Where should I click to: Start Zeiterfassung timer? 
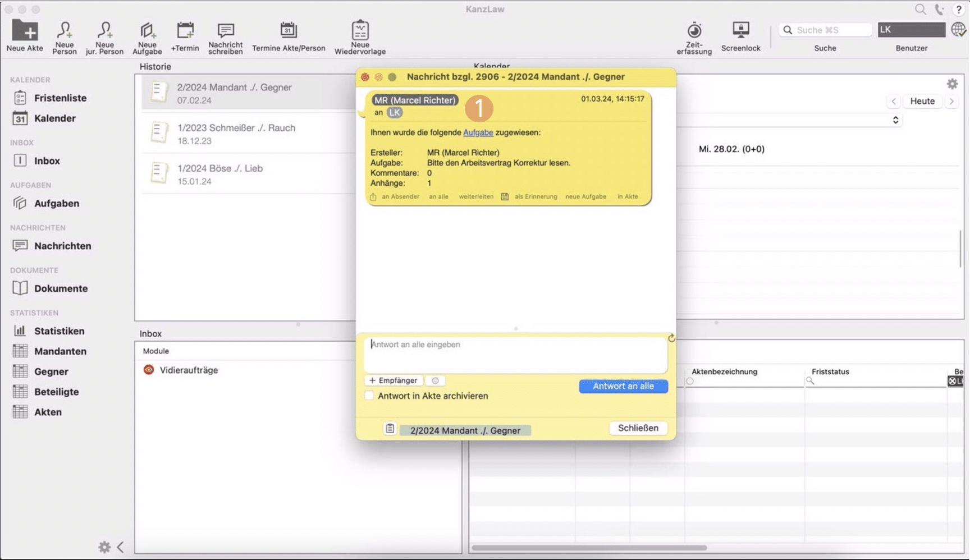pyautogui.click(x=694, y=37)
